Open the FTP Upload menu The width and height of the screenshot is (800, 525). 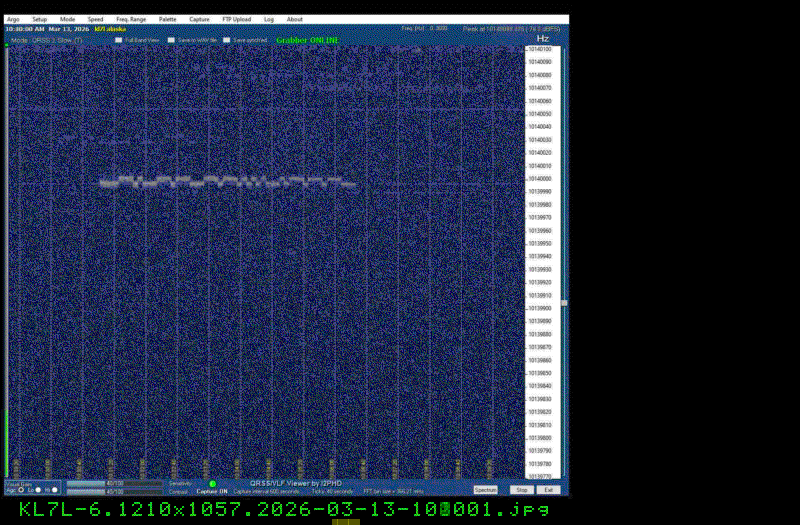(x=237, y=19)
